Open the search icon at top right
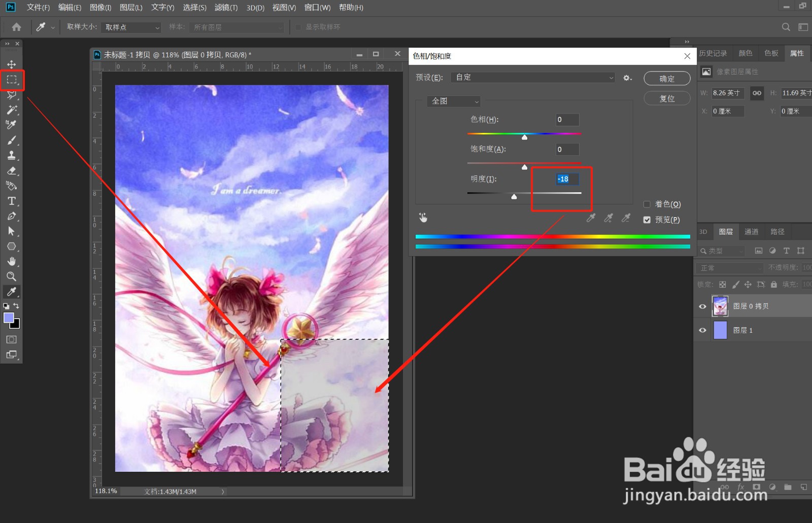The image size is (812, 523). [x=786, y=27]
